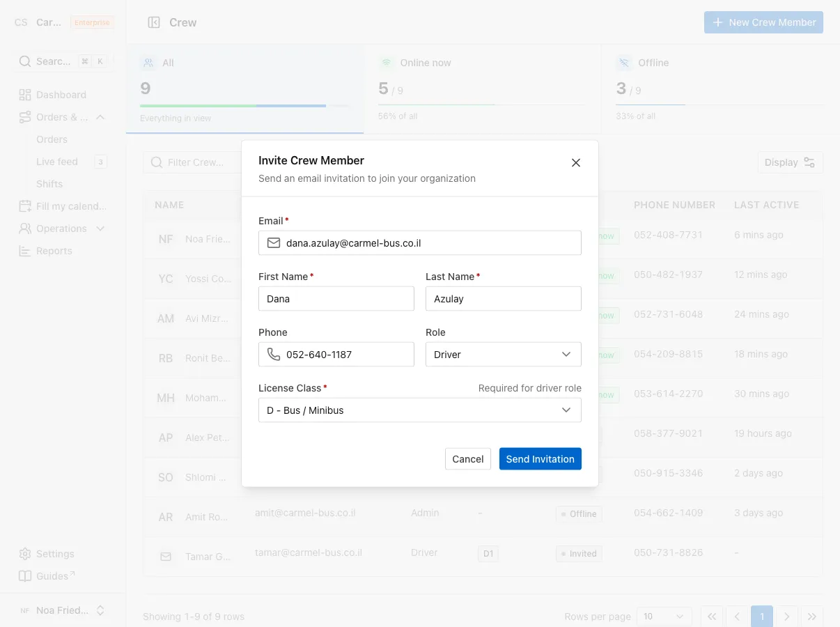
Task: Sort by the NAME column header
Action: coord(169,205)
